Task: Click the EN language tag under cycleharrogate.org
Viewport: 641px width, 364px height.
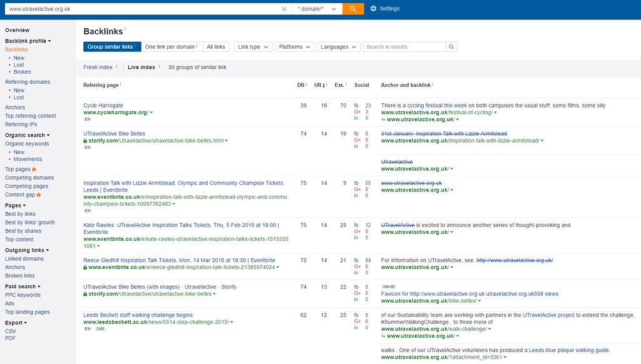Action: (88, 119)
